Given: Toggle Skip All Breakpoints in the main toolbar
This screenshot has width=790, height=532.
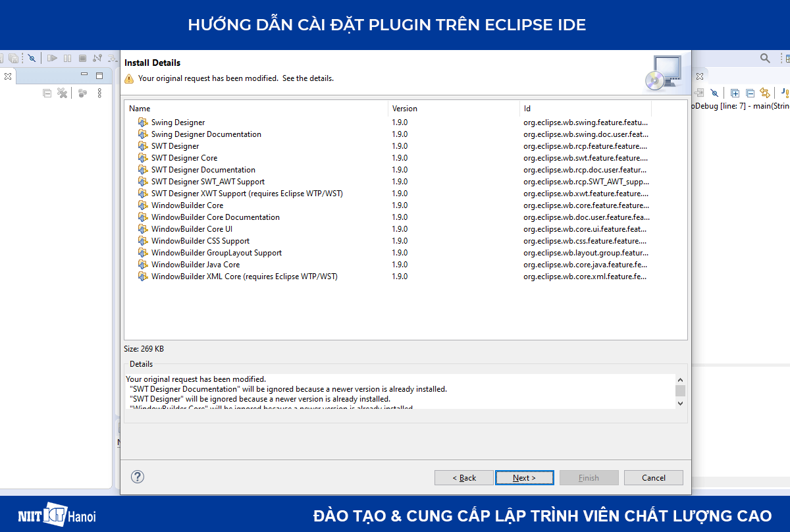Looking at the screenshot, I should (x=32, y=58).
